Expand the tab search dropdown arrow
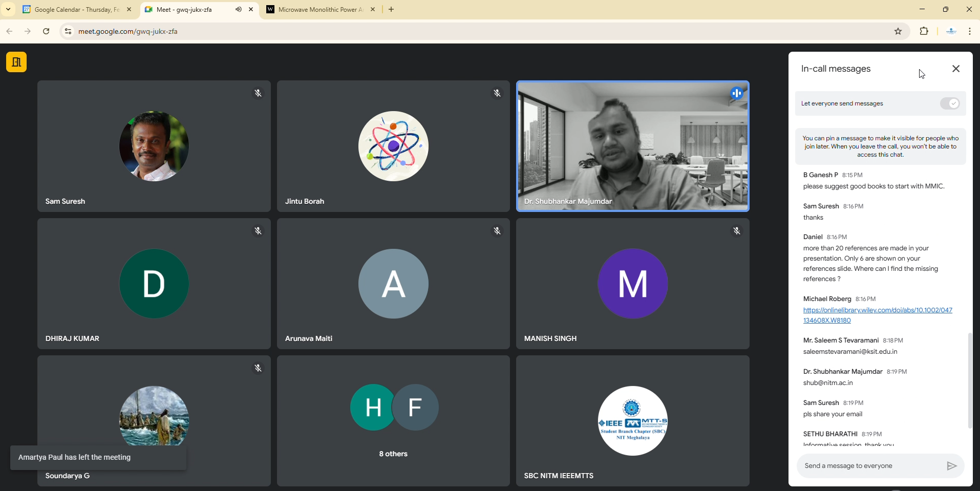 [x=8, y=10]
